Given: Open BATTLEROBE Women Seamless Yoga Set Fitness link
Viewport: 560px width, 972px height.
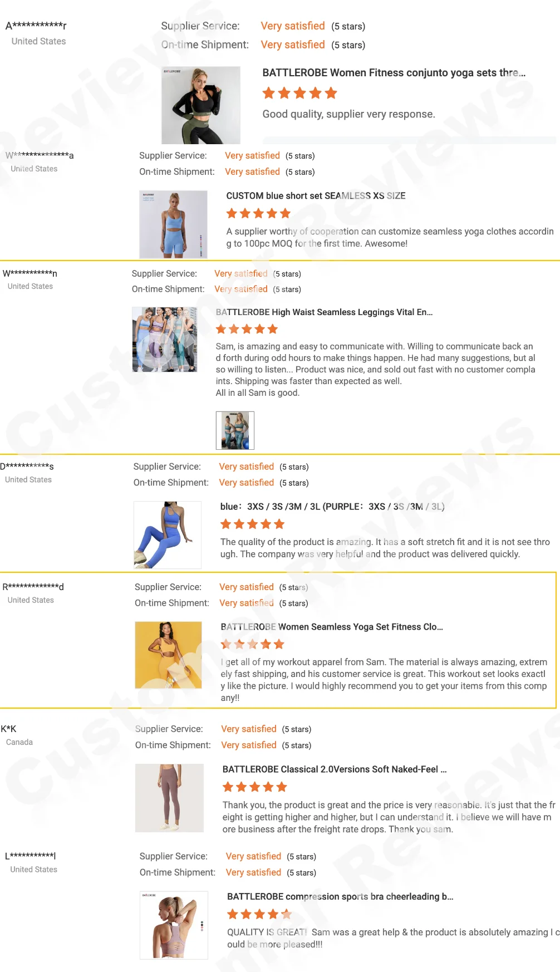Looking at the screenshot, I should 332,627.
